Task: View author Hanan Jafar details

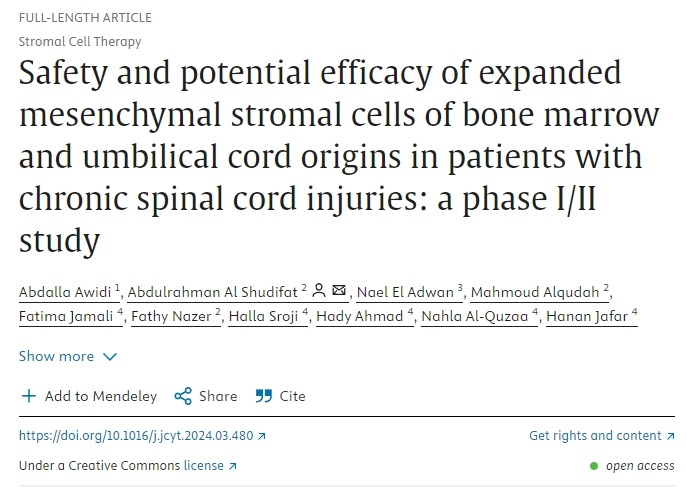Action: (x=590, y=318)
